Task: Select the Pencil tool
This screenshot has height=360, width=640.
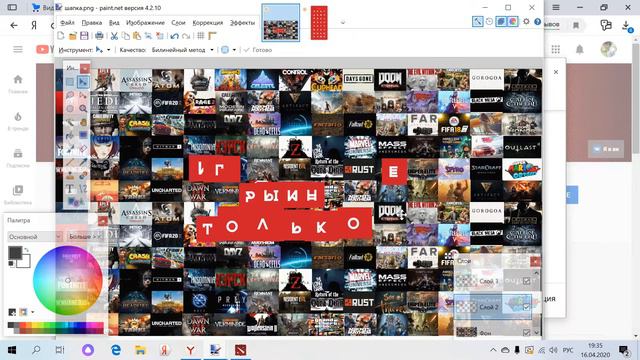Action: [x=70, y=162]
